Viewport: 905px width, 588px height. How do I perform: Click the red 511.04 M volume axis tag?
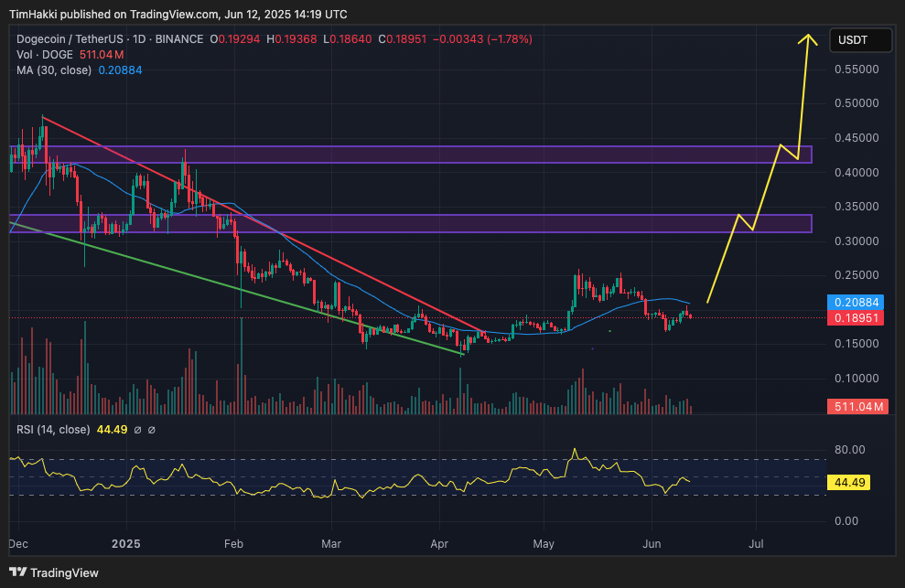(857, 407)
